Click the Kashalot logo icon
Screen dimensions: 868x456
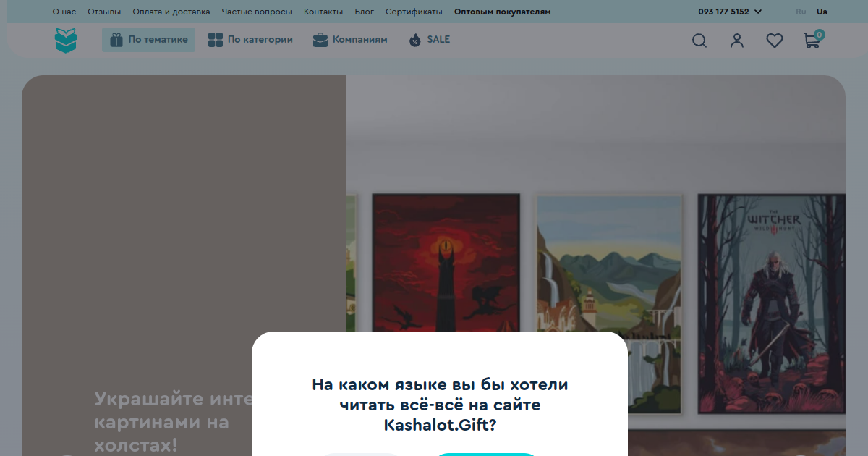point(66,40)
